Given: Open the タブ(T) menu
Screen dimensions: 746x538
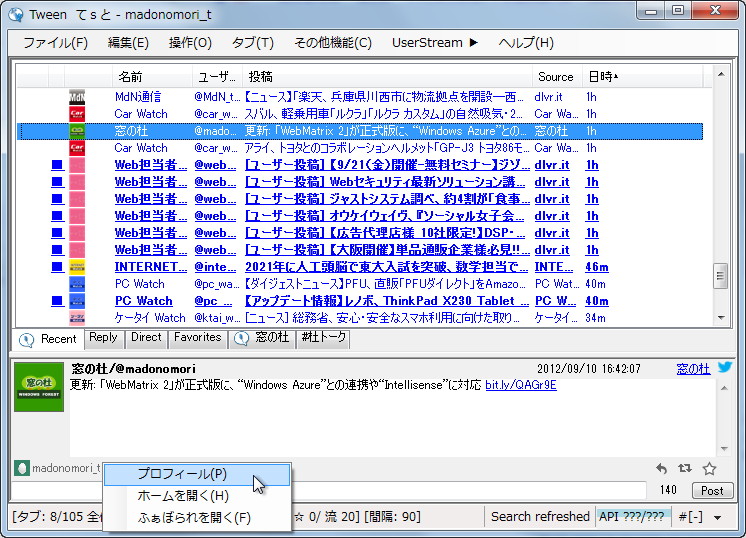Looking at the screenshot, I should (252, 43).
